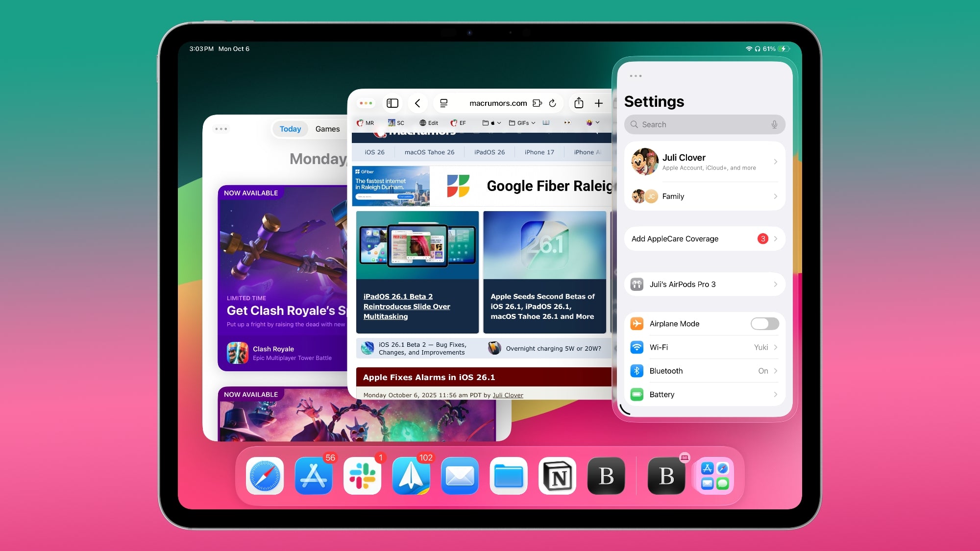Image resolution: width=980 pixels, height=551 pixels.
Task: Click the extensions icon in Safari's toolbar
Action: click(x=538, y=103)
